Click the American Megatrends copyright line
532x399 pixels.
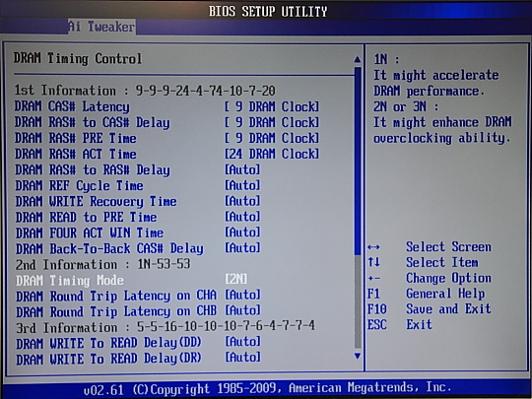click(x=267, y=388)
